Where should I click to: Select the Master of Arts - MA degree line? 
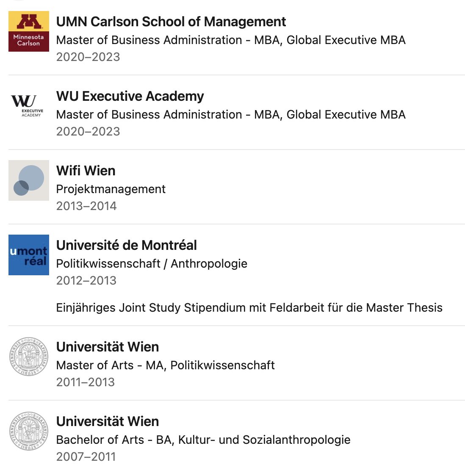click(165, 365)
